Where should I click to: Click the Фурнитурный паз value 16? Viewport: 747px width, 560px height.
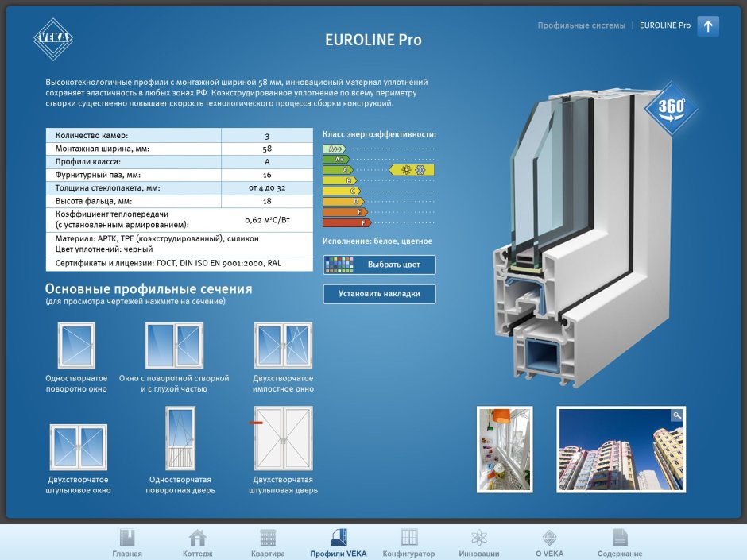(x=267, y=175)
